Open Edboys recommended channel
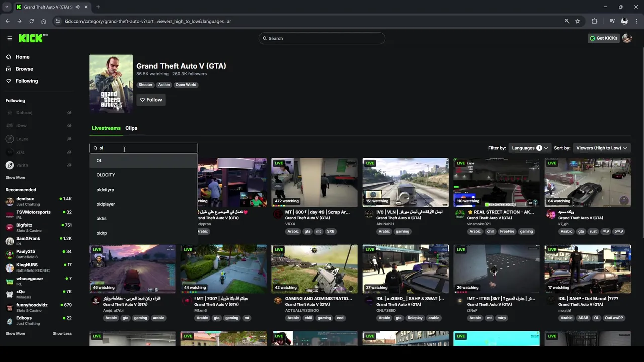This screenshot has height=362, width=644. pyautogui.click(x=39, y=320)
